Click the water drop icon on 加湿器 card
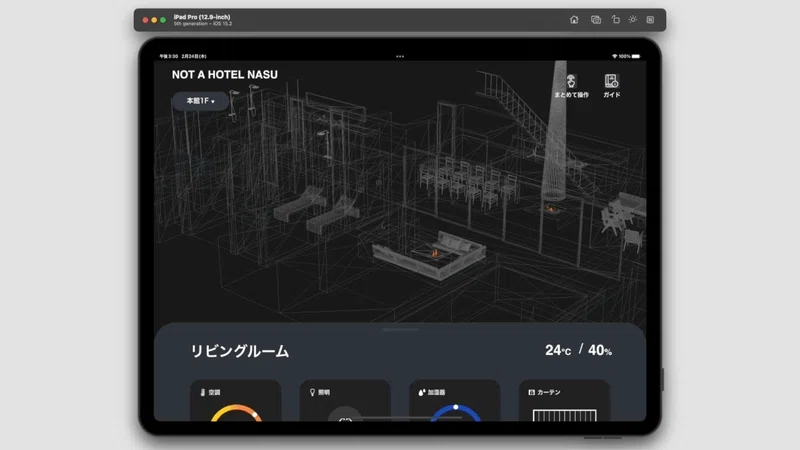800x450 pixels. 421,392
